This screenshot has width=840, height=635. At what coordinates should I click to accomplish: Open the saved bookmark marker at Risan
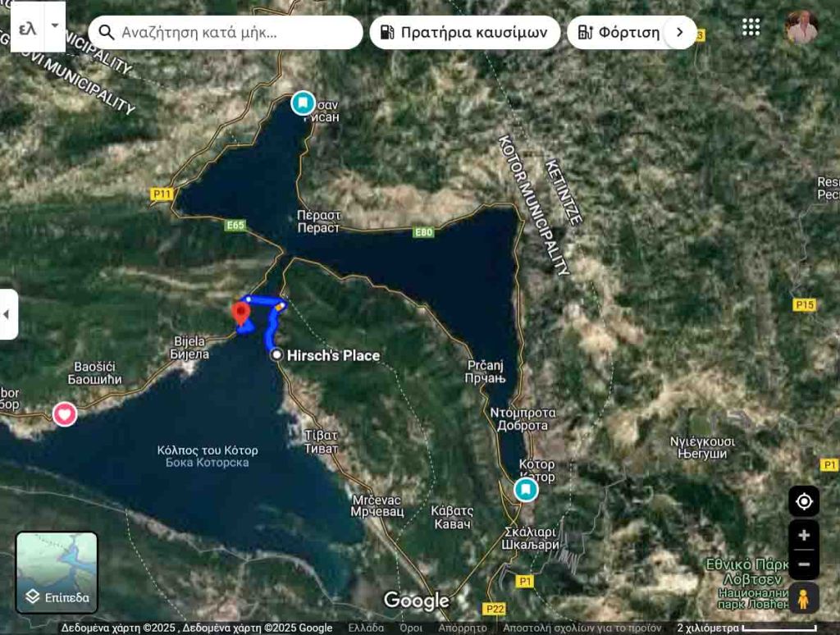tap(303, 103)
